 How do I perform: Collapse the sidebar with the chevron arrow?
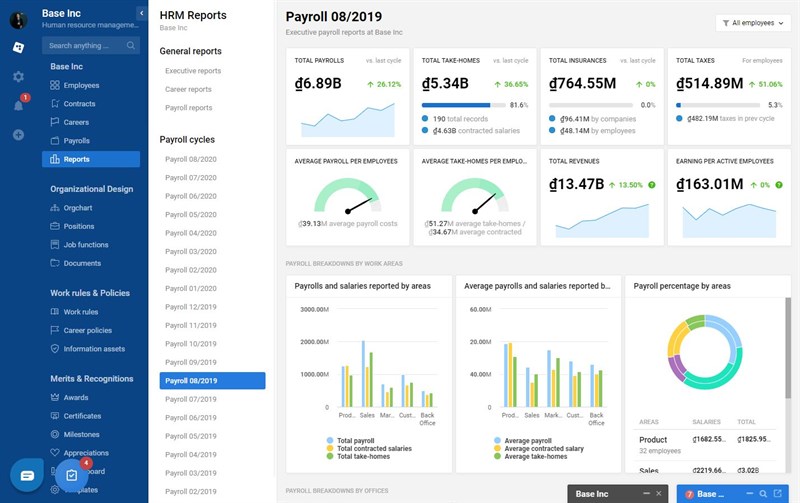(x=141, y=13)
